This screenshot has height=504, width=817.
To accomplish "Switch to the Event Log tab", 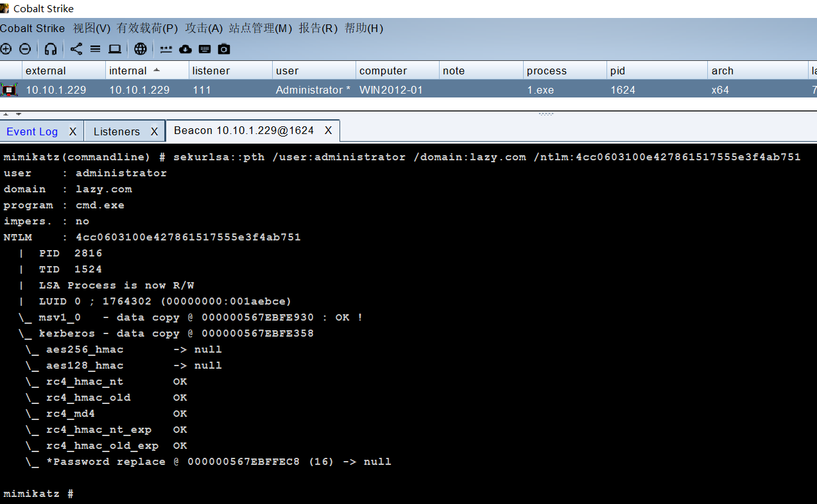I will tap(32, 131).
